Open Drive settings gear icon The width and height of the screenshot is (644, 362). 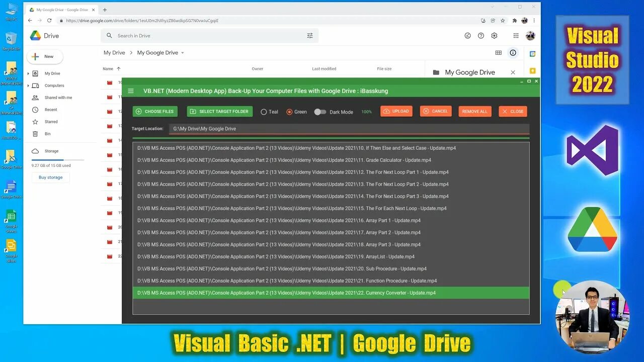click(x=494, y=36)
